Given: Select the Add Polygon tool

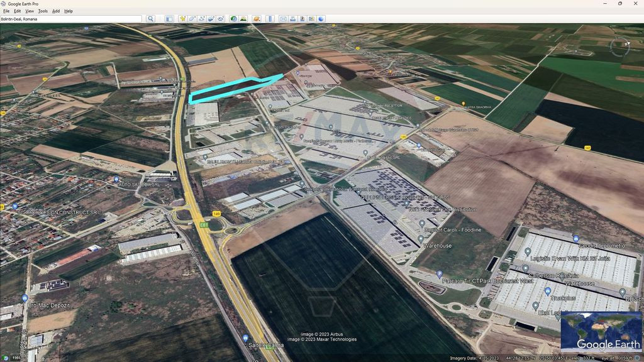Looking at the screenshot, I should [x=192, y=19].
